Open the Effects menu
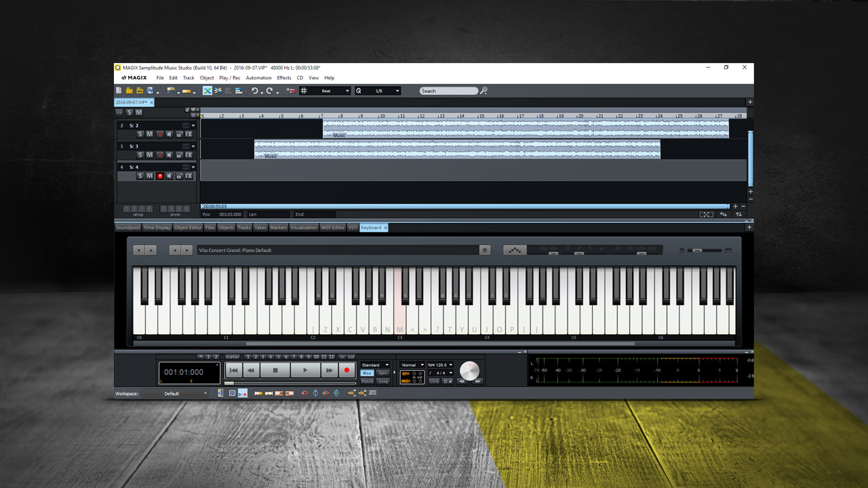This screenshot has width=868, height=488. (x=284, y=78)
